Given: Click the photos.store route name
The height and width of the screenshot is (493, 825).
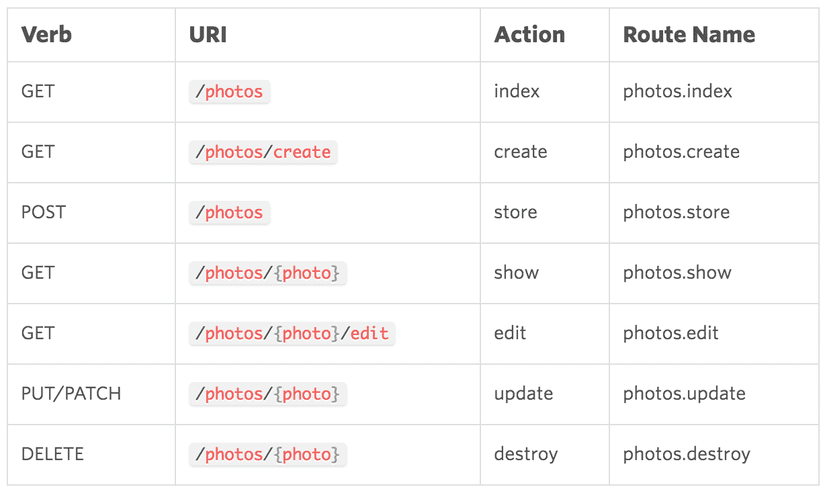Looking at the screenshot, I should point(676,212).
